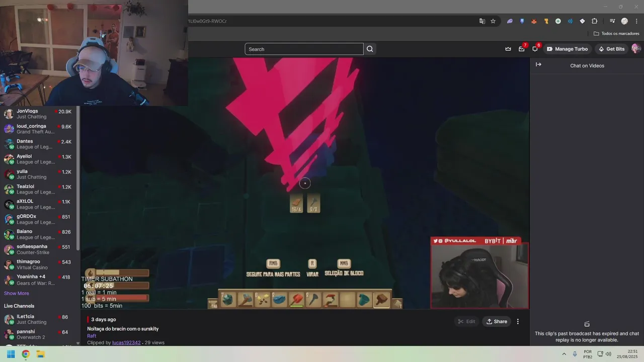Open the POR PTB2 language switcher

[x=588, y=354]
